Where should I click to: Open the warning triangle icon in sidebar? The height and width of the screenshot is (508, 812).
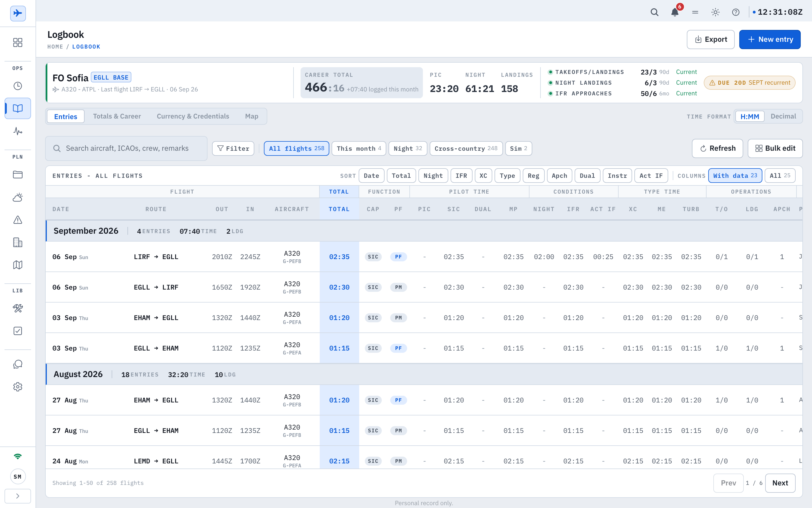click(x=18, y=220)
